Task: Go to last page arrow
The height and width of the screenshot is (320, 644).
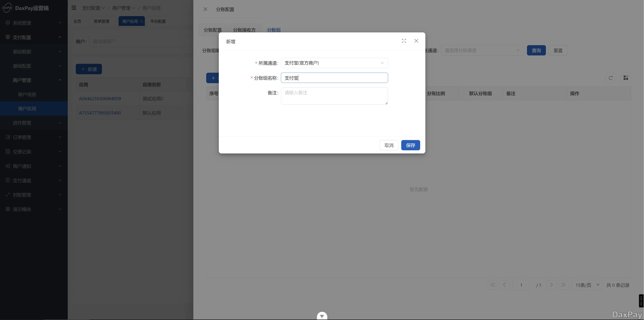Action: tap(563, 285)
